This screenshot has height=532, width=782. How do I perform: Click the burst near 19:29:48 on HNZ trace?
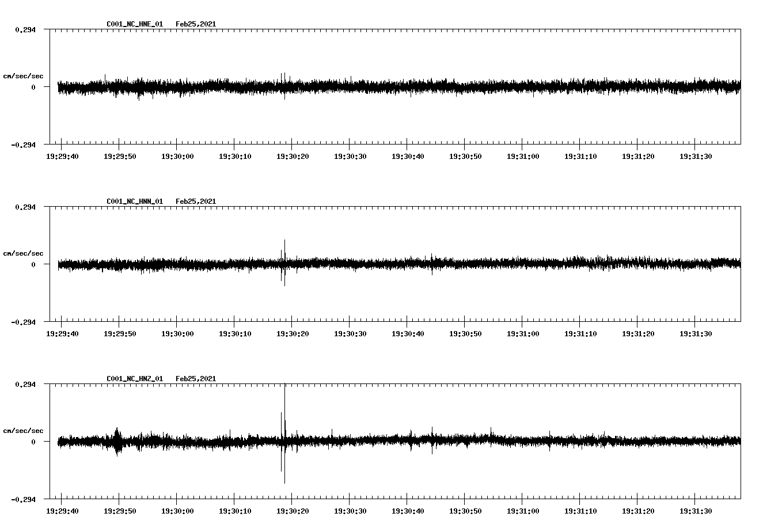118,440
